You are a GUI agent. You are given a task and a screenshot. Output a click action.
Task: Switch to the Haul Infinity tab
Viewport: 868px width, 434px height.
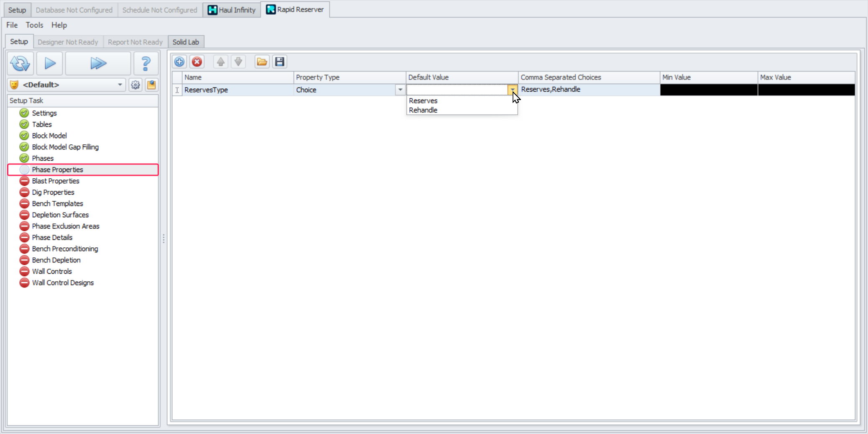(232, 10)
